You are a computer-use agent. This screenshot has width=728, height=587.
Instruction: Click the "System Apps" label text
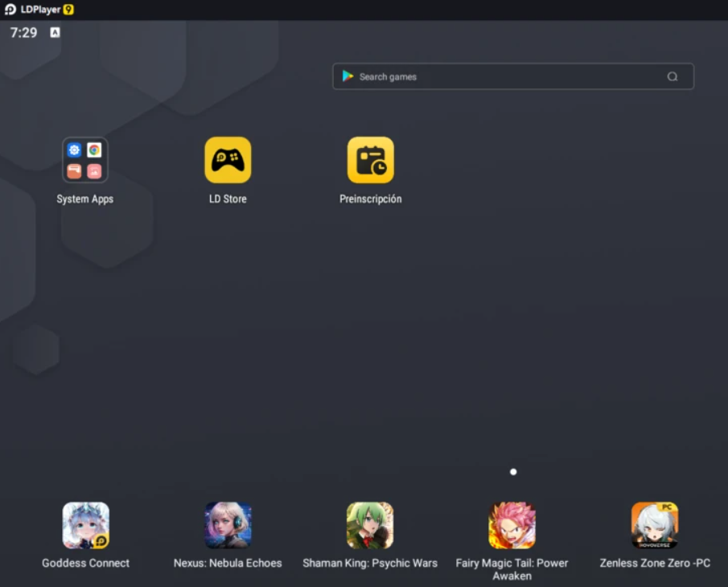pyautogui.click(x=85, y=199)
